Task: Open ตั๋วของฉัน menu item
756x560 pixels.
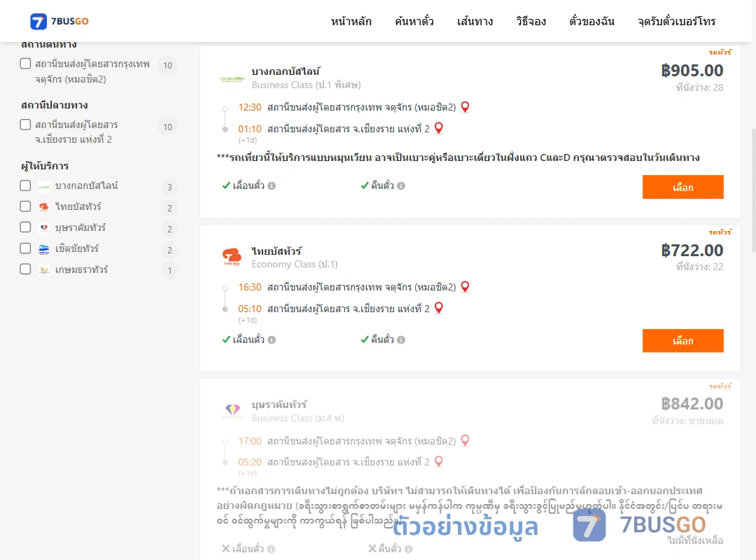Action: click(591, 21)
